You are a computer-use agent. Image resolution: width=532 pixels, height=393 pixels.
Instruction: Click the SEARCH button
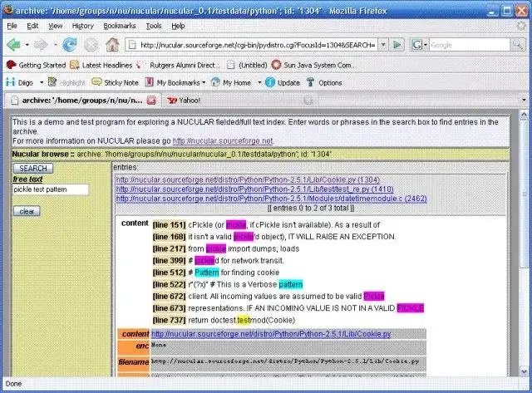[x=33, y=168]
